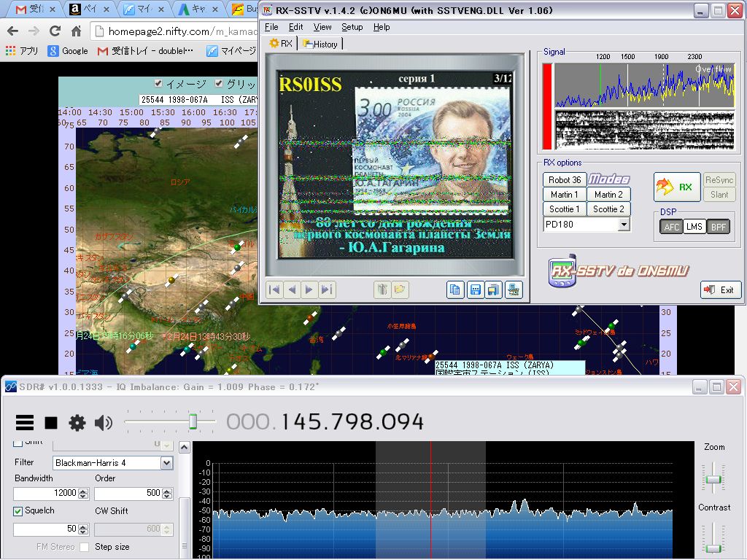Open the Google bookmark

(x=68, y=50)
